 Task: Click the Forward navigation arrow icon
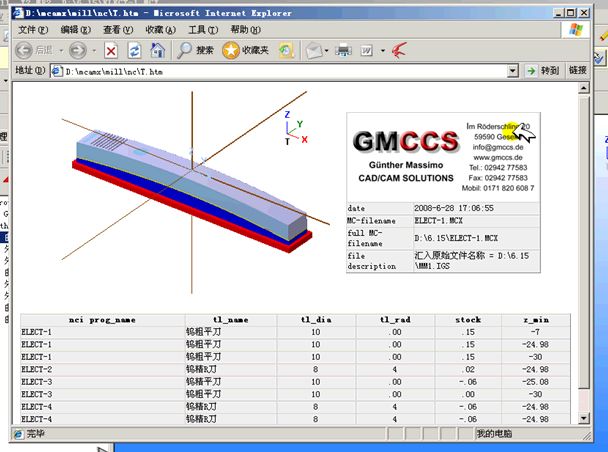point(78,50)
